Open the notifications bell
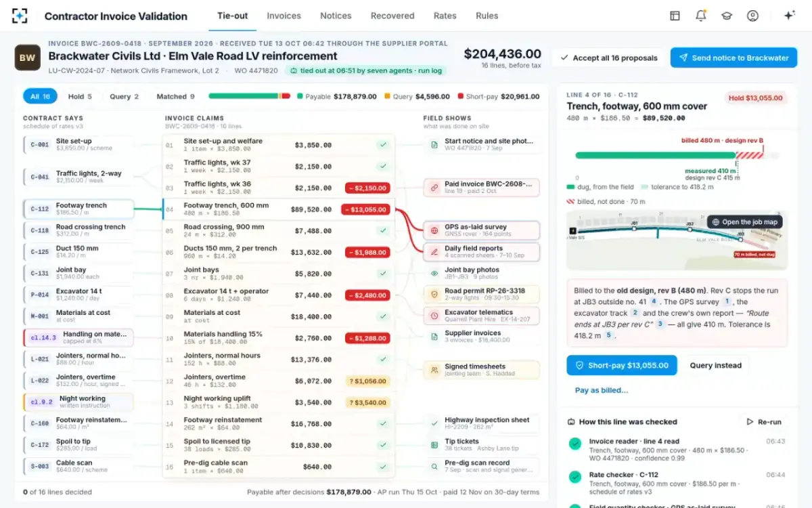Screen dimensions: 812x508 click(x=701, y=16)
